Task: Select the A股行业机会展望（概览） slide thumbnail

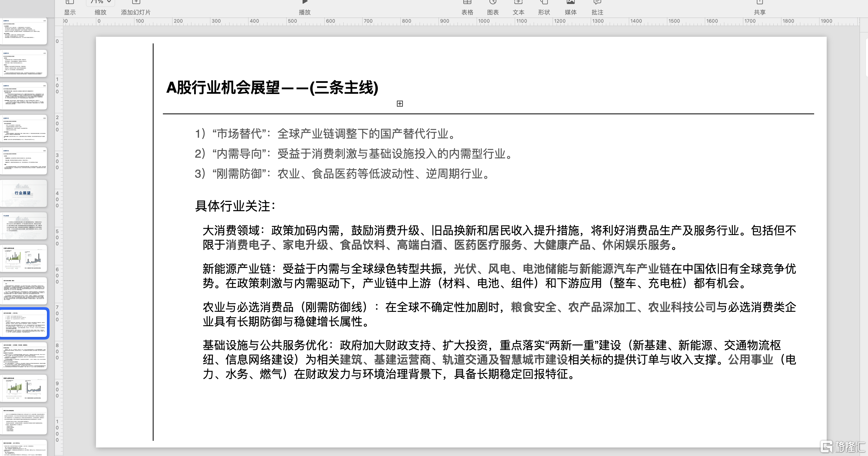Action: [x=23, y=291]
